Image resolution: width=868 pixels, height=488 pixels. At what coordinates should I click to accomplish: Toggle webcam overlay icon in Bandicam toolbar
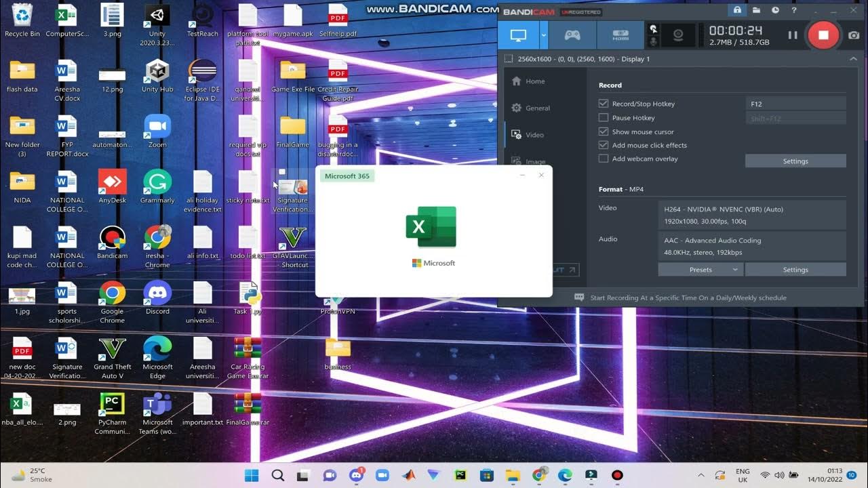tap(678, 35)
